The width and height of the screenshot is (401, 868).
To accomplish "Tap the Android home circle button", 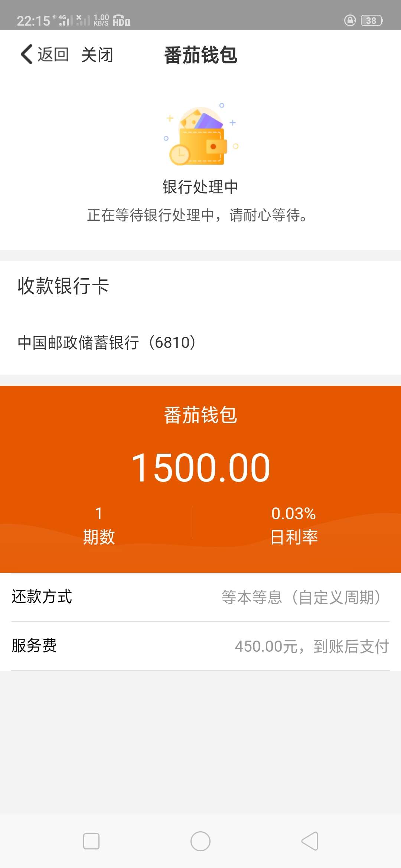I will (x=200, y=841).
